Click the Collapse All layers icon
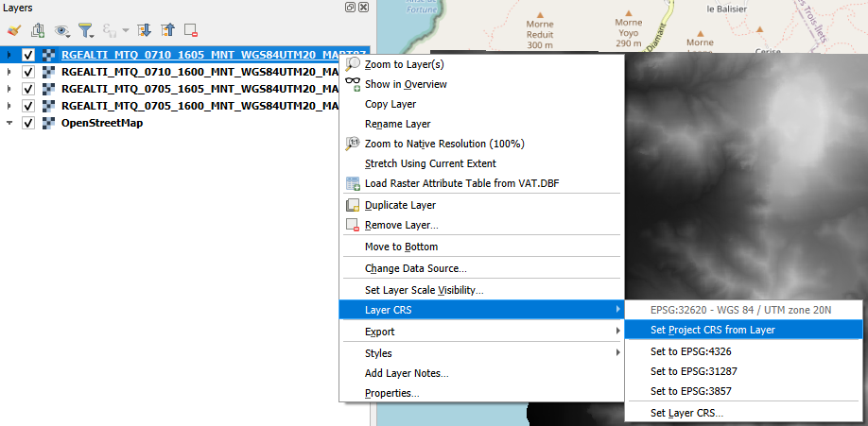Screen dimensions: 868x426 click(x=167, y=30)
